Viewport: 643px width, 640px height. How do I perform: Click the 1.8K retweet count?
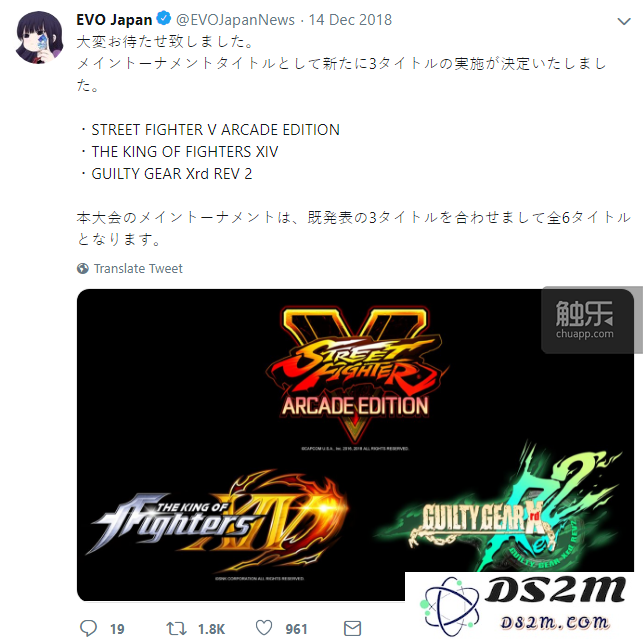[212, 629]
